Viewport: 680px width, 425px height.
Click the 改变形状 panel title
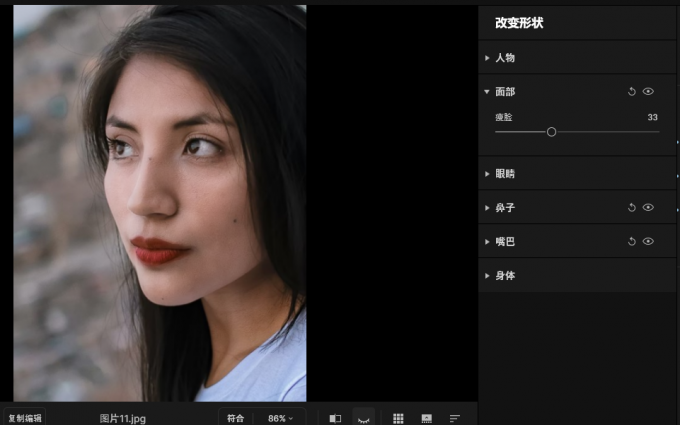(x=519, y=23)
